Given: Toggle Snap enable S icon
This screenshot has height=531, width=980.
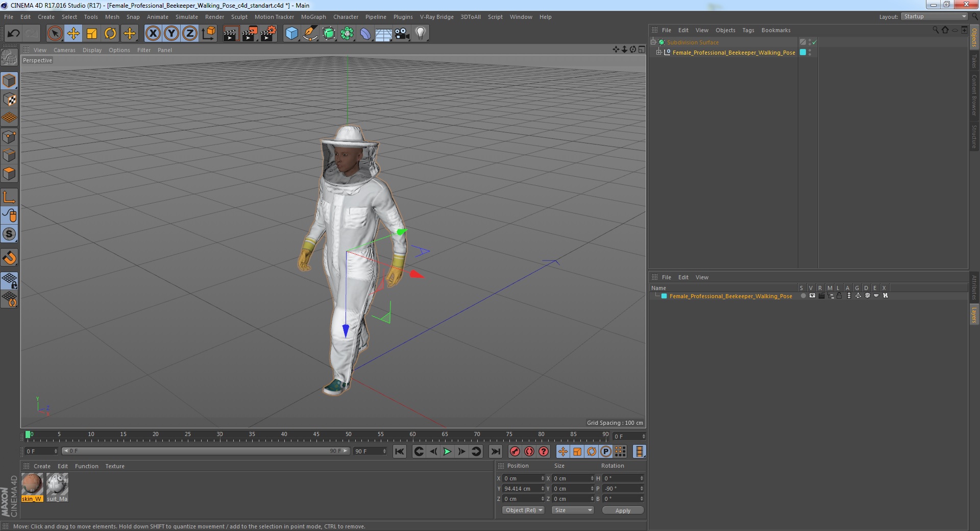Looking at the screenshot, I should click(x=9, y=234).
